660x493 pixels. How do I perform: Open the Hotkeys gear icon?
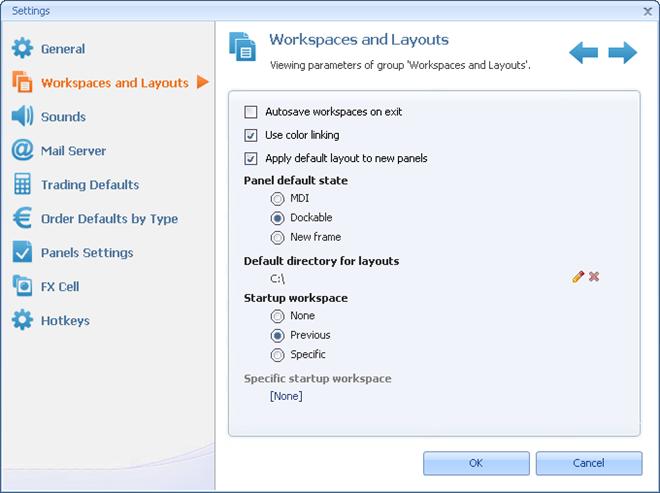pos(22,321)
